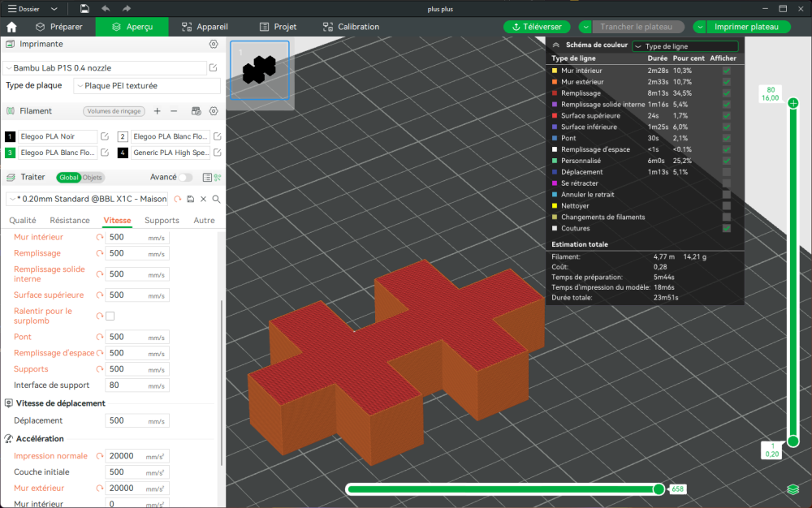Image resolution: width=812 pixels, height=508 pixels.
Task: Expand the Bambu Lab P1S printer dropdown
Action: (105, 68)
